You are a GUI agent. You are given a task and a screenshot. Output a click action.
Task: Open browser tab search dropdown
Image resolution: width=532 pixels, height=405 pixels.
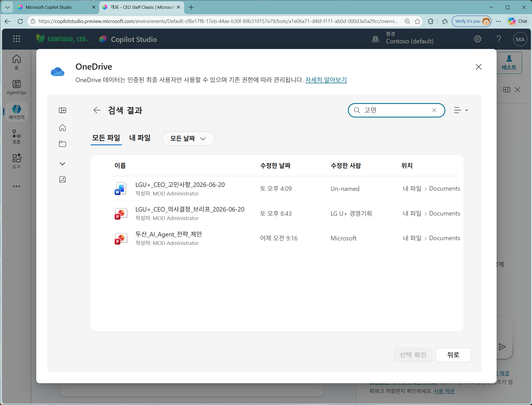click(7, 7)
